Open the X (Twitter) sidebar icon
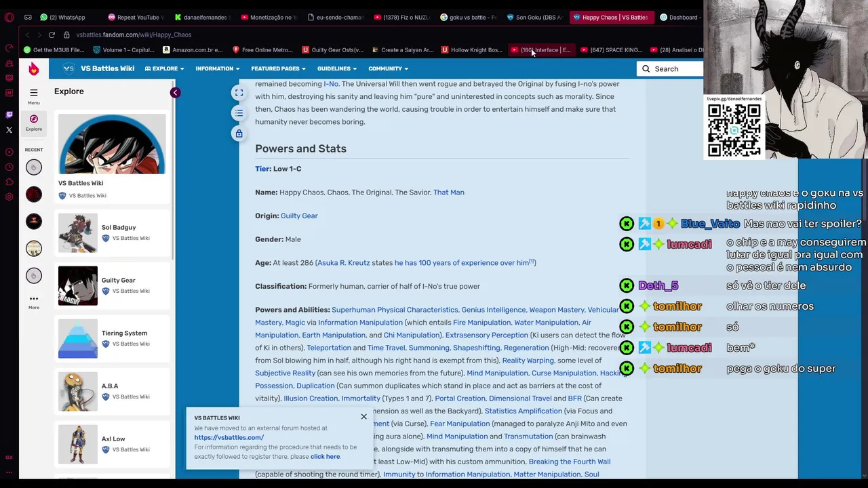Viewport: 868px width, 488px height. click(9, 129)
